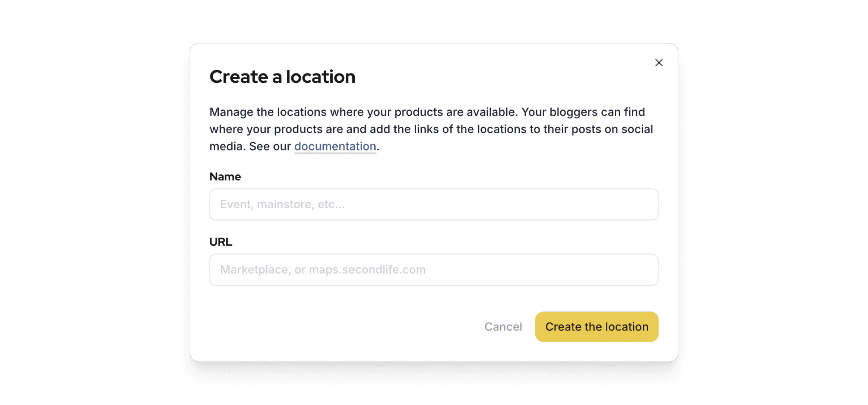Image resolution: width=868 pixels, height=405 pixels.
Task: Cancel the location creation
Action: coord(503,327)
